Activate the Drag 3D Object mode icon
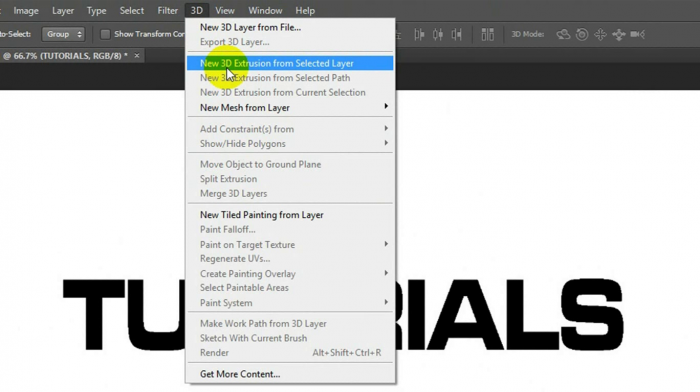The width and height of the screenshot is (700, 392). [600, 34]
